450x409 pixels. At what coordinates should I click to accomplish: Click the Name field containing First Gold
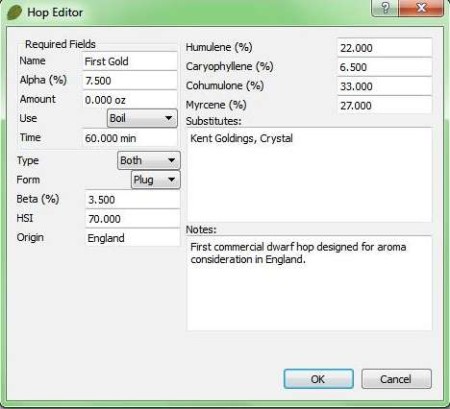point(130,61)
